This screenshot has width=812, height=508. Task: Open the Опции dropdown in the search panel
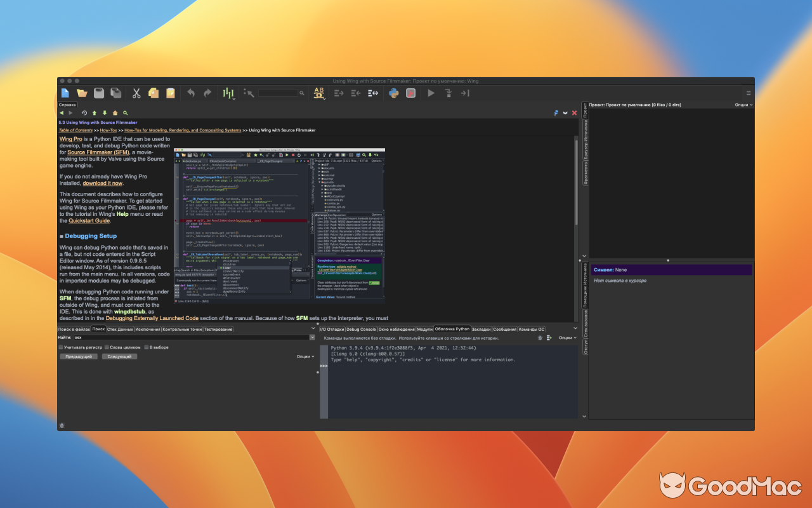(x=303, y=356)
